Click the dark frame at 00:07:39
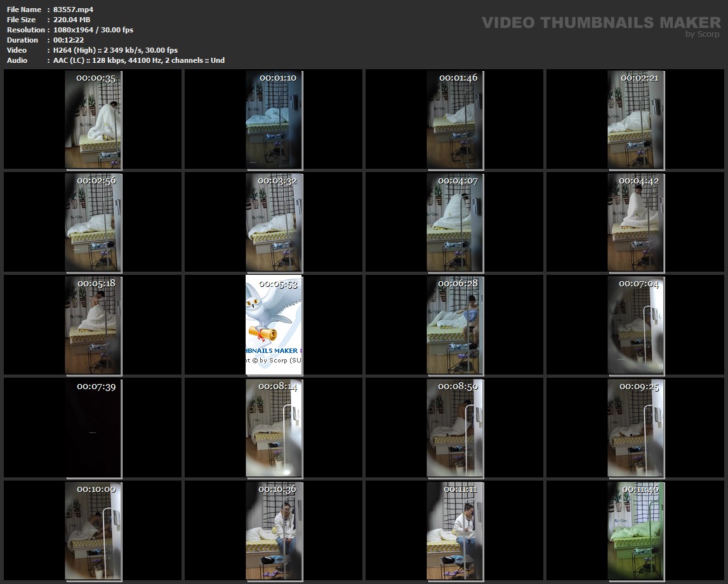This screenshot has height=584, width=728. tap(93, 428)
